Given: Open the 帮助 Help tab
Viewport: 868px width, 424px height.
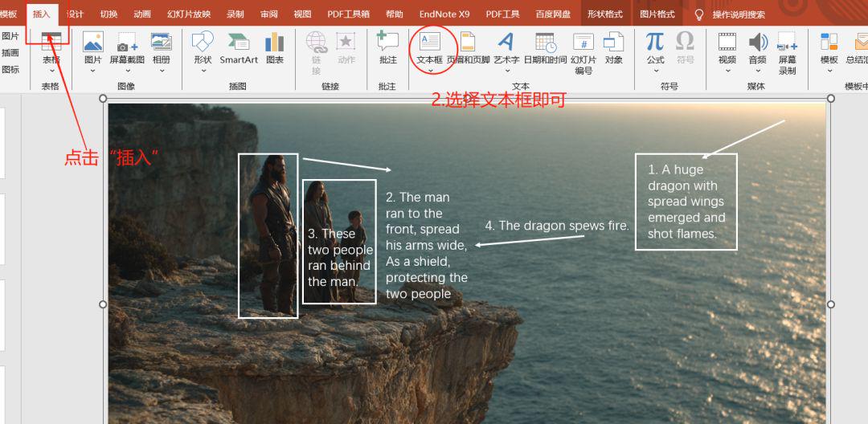Looking at the screenshot, I should [x=394, y=14].
